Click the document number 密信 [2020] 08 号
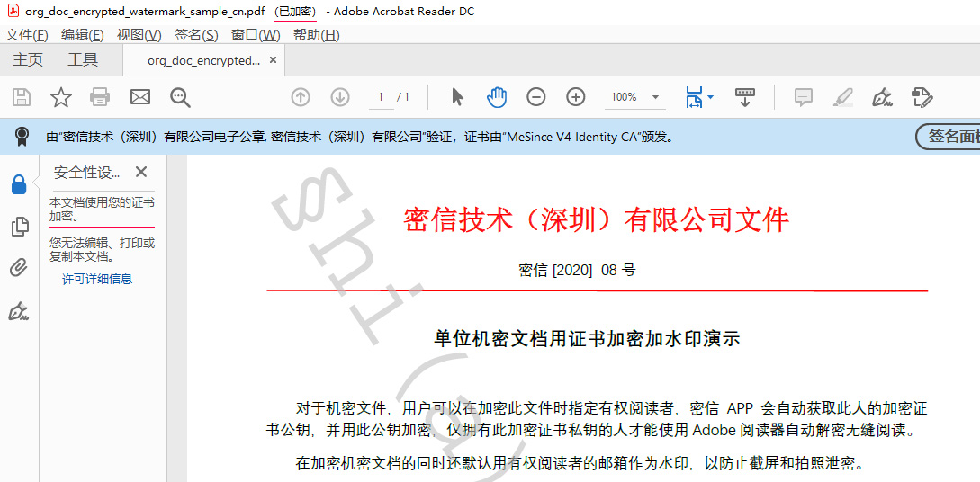This screenshot has width=980, height=482. 577,271
